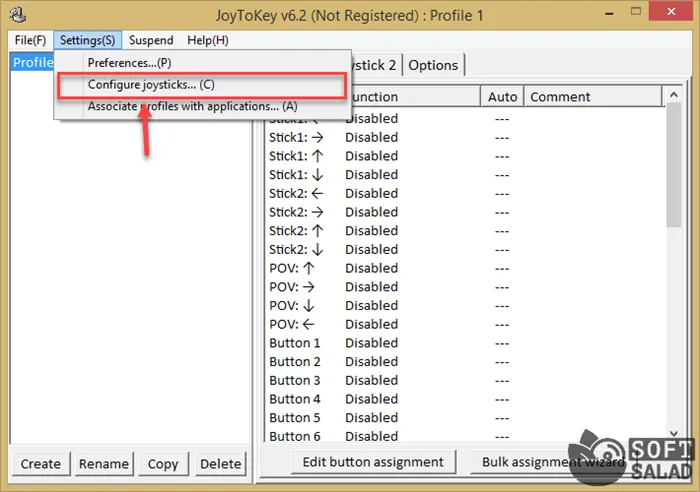The image size is (700, 492).
Task: Select the Stick2: → row
Action: (x=464, y=213)
